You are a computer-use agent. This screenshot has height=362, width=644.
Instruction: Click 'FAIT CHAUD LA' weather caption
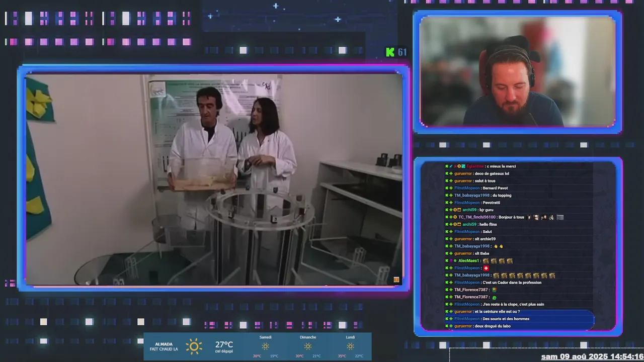(164, 349)
